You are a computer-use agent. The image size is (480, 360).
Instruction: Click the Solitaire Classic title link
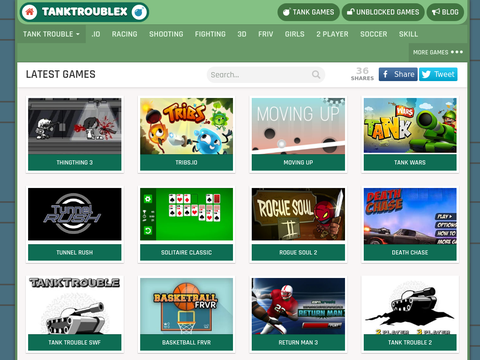(x=186, y=252)
